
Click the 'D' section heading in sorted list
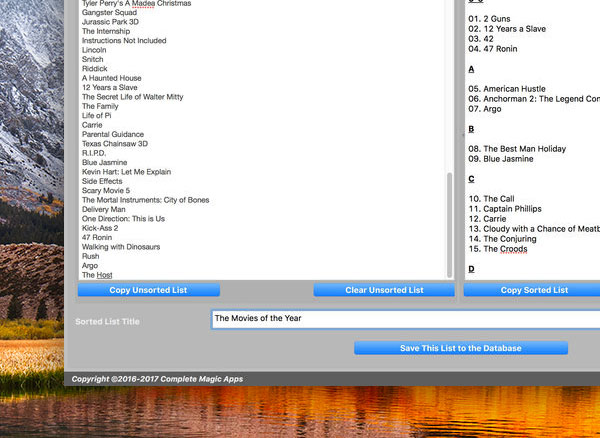(x=471, y=269)
